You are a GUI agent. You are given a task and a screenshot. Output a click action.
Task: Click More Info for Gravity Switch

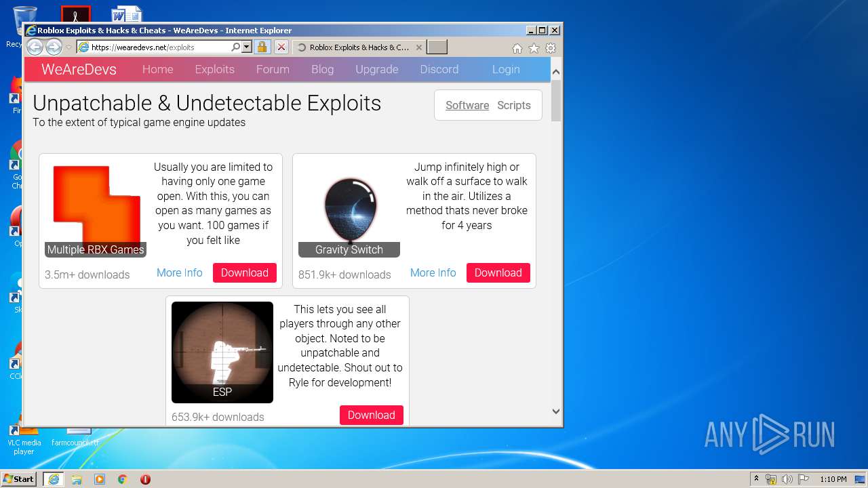[433, 272]
